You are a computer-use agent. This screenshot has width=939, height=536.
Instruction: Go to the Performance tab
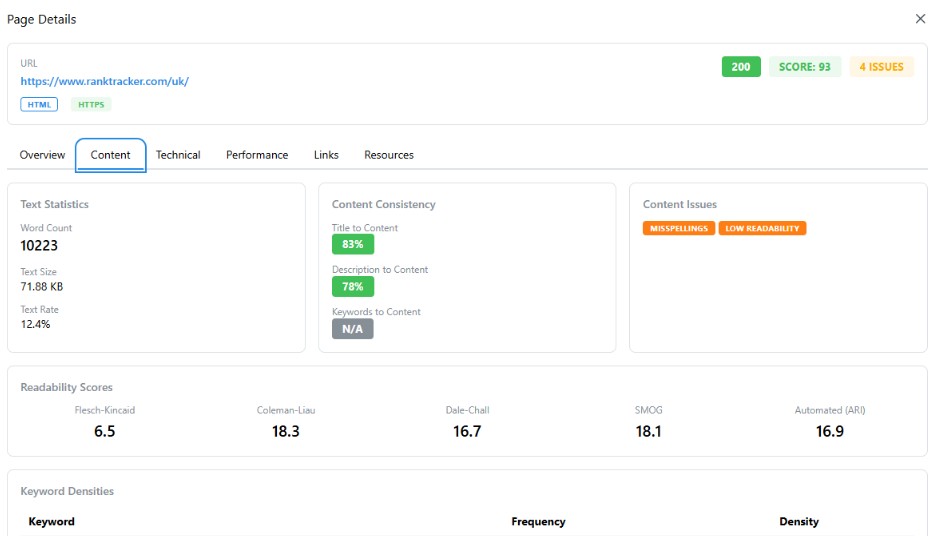(x=257, y=155)
